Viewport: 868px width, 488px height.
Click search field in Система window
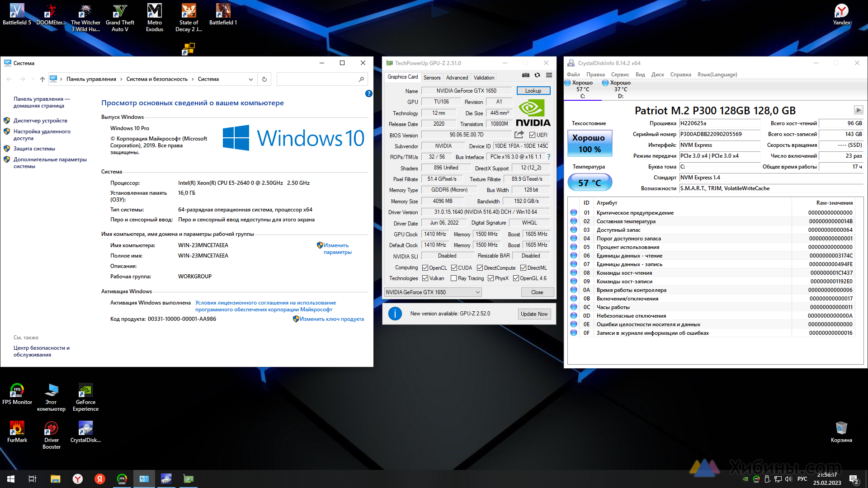point(321,79)
